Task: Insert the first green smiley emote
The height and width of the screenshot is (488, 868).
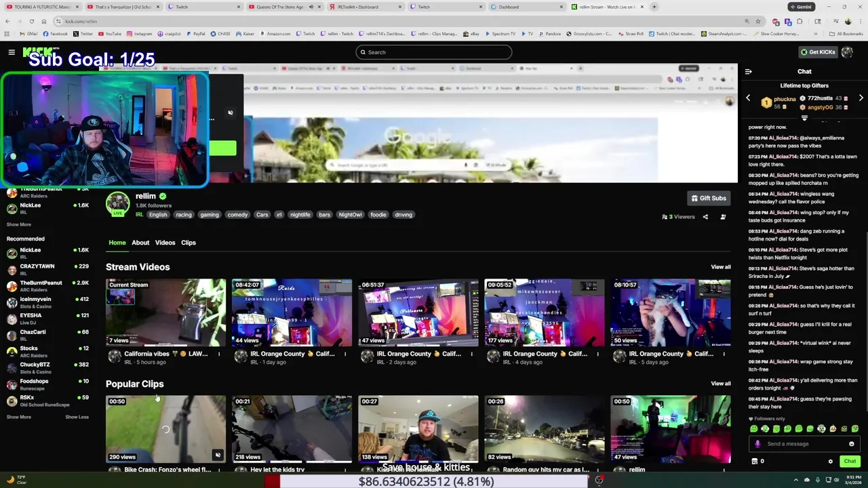Action: [754, 428]
